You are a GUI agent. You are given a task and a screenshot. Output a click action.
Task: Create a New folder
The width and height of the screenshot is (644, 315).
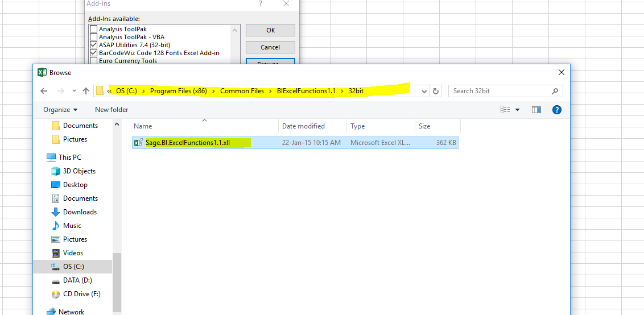[112, 110]
